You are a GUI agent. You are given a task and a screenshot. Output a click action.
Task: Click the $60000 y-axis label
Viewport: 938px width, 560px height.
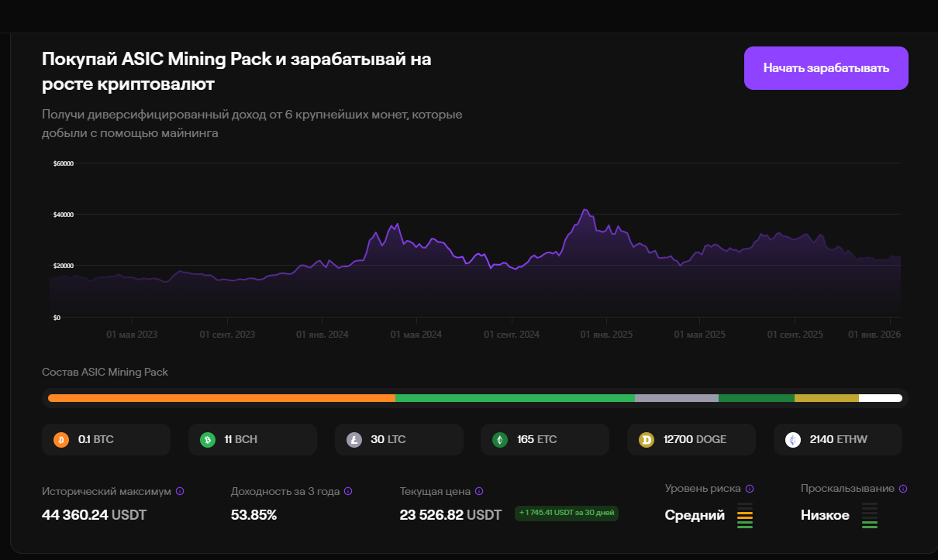click(x=63, y=163)
